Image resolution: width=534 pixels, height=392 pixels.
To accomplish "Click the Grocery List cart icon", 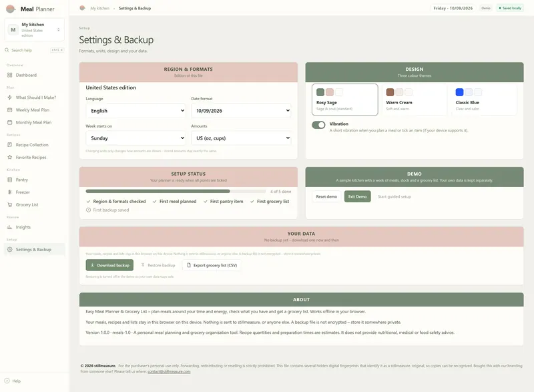I will (x=9, y=205).
